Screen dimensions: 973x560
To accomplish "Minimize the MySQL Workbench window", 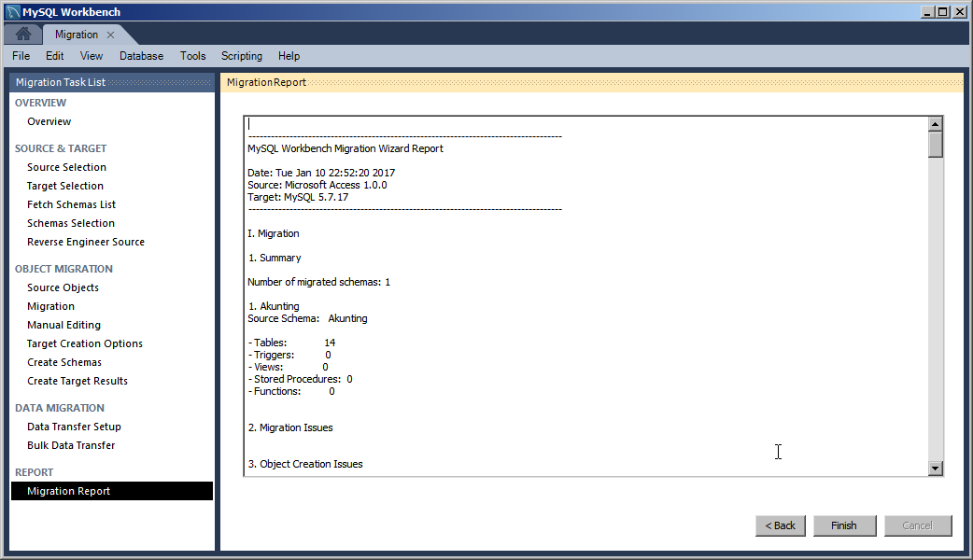I will (x=927, y=12).
